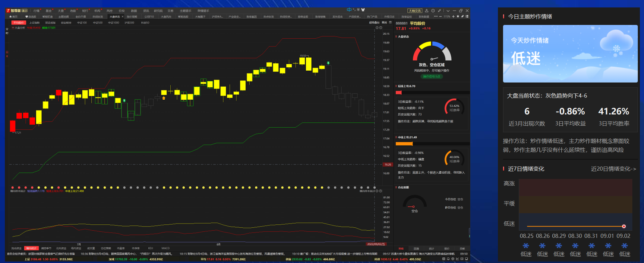The image size is (644, 263).
Task: Click the question mark help icon above price axis
Action: point(381,28)
